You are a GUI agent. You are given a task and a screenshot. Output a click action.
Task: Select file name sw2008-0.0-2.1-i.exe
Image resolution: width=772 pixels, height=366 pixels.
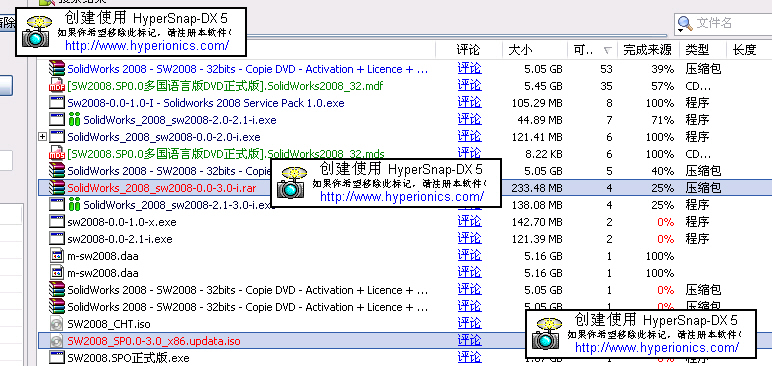120,239
